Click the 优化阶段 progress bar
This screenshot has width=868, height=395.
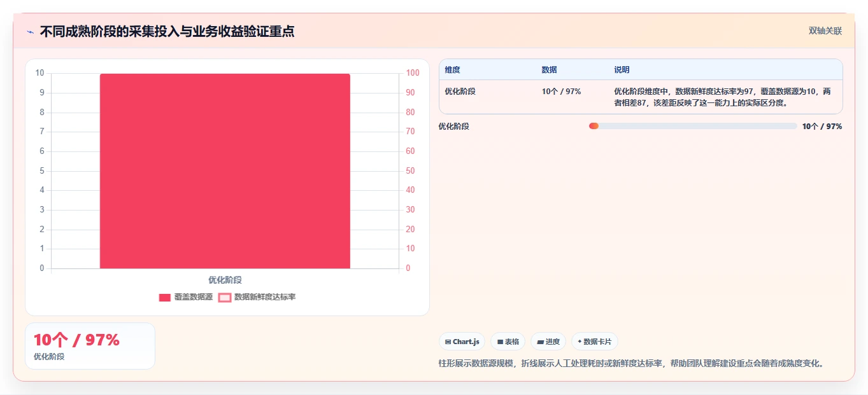[x=693, y=126]
